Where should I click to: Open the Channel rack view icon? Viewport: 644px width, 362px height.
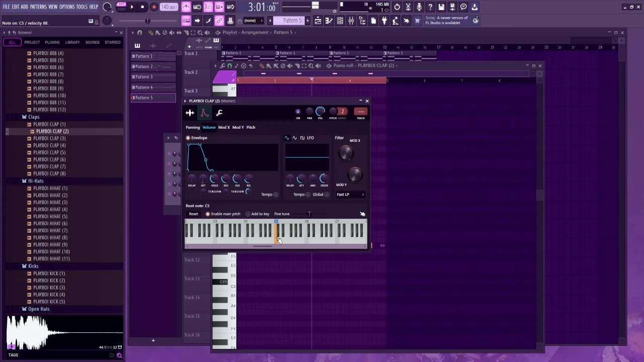tap(340, 21)
